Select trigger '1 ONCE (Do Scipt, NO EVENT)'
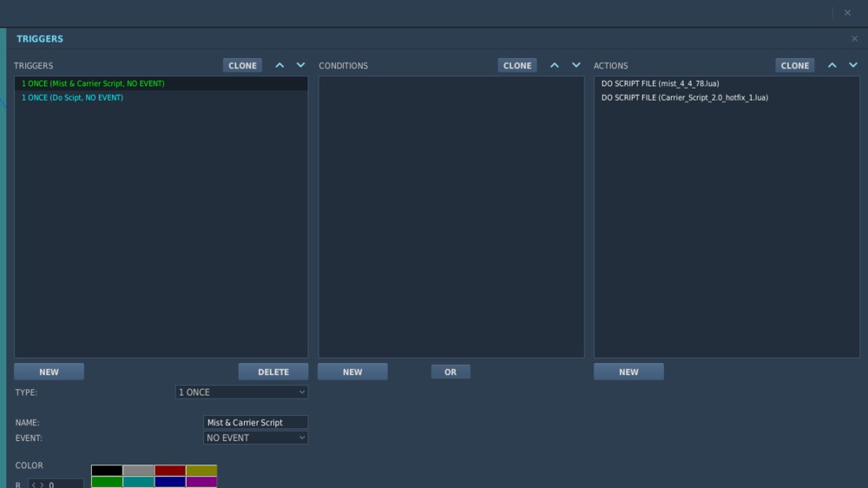Image resolution: width=868 pixels, height=488 pixels. [161, 97]
